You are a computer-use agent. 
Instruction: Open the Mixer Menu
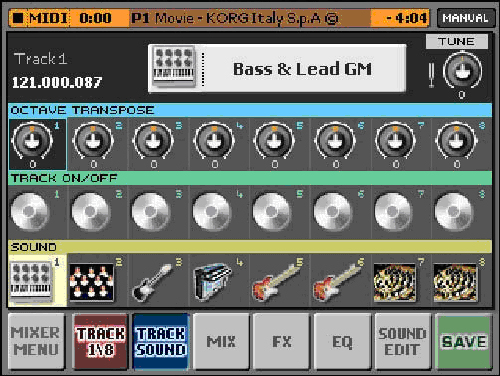36,341
